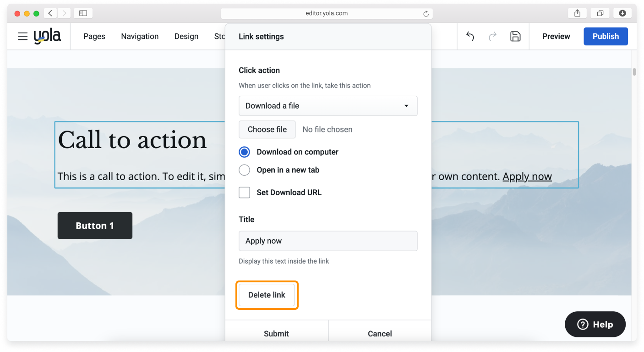
Task: Open the hamburger menu next to the Yola logo
Action: 22,36
